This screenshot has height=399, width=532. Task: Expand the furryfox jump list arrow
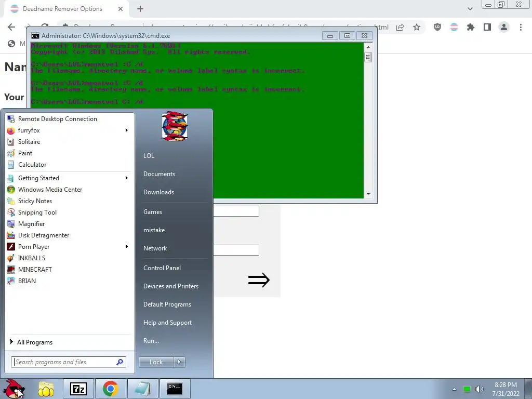[x=127, y=130]
